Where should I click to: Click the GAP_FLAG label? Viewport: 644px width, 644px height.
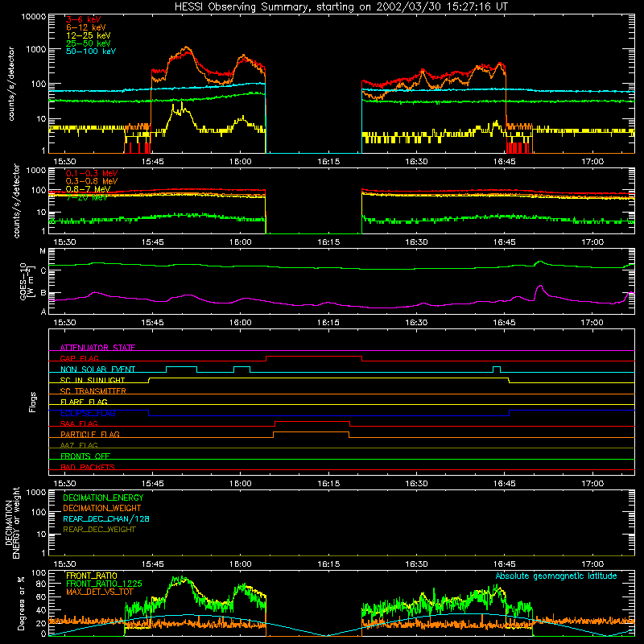tap(79, 358)
